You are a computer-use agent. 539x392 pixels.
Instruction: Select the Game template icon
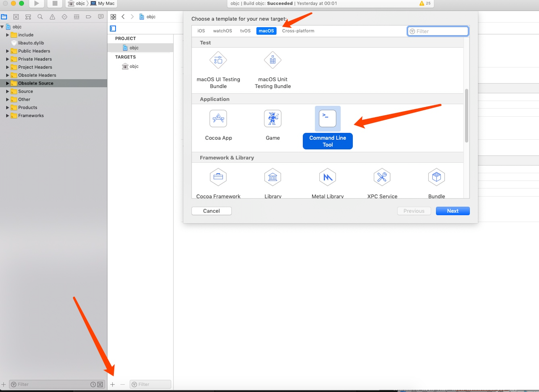[273, 119]
